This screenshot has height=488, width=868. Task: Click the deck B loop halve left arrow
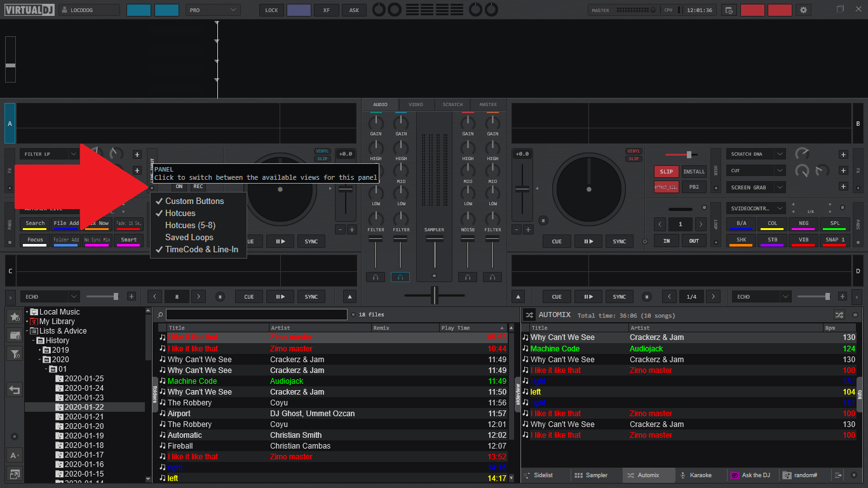660,224
